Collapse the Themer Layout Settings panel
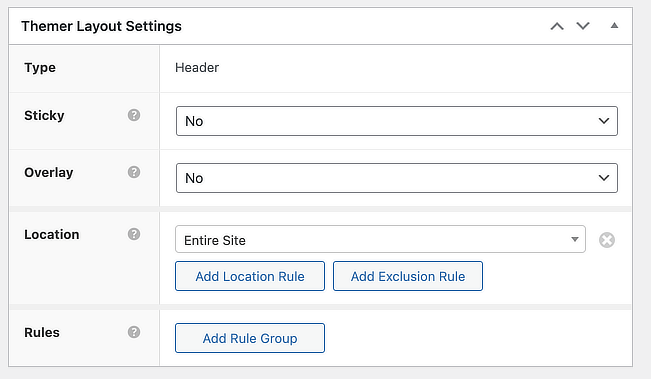 pos(614,26)
